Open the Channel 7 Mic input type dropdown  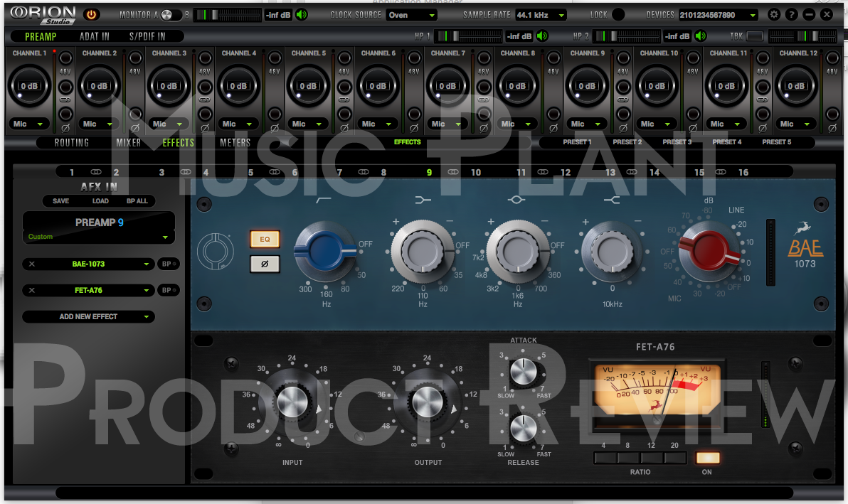click(x=447, y=124)
